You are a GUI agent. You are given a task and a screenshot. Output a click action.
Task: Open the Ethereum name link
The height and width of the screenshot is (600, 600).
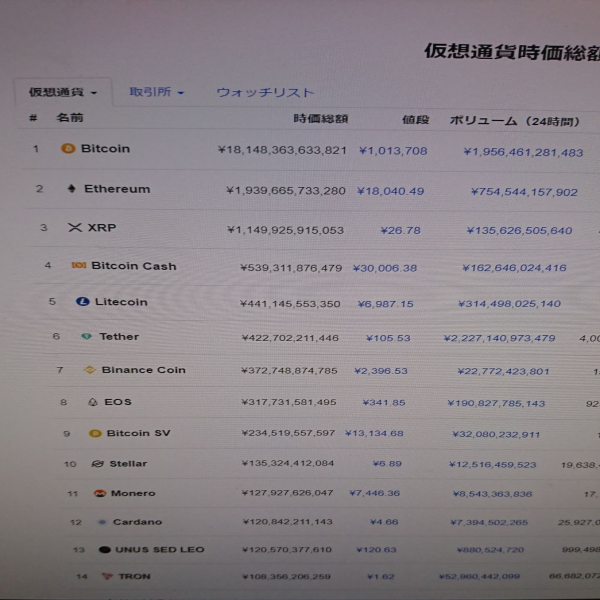pyautogui.click(x=117, y=189)
